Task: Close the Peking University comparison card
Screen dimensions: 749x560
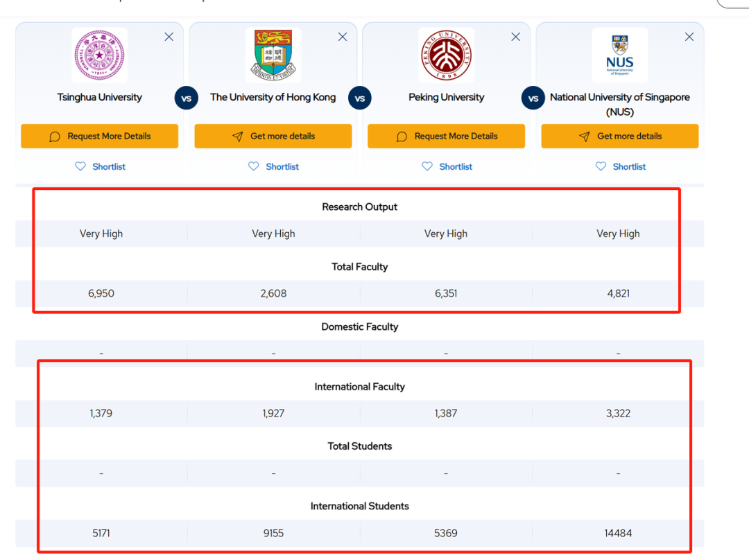Action: [x=515, y=37]
